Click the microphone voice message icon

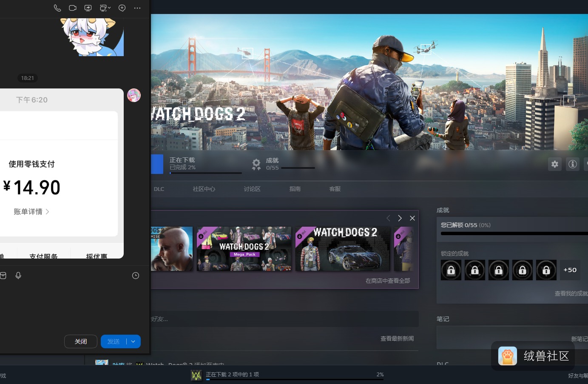[x=18, y=276]
